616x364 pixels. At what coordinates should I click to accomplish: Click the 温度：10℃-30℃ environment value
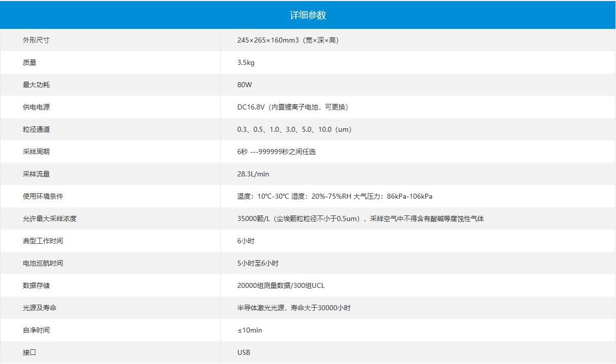334,196
